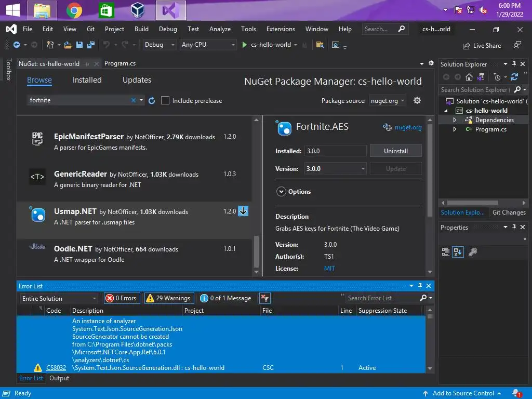Refresh the NuGet package search results
This screenshot has width=532, height=399.
[x=152, y=100]
